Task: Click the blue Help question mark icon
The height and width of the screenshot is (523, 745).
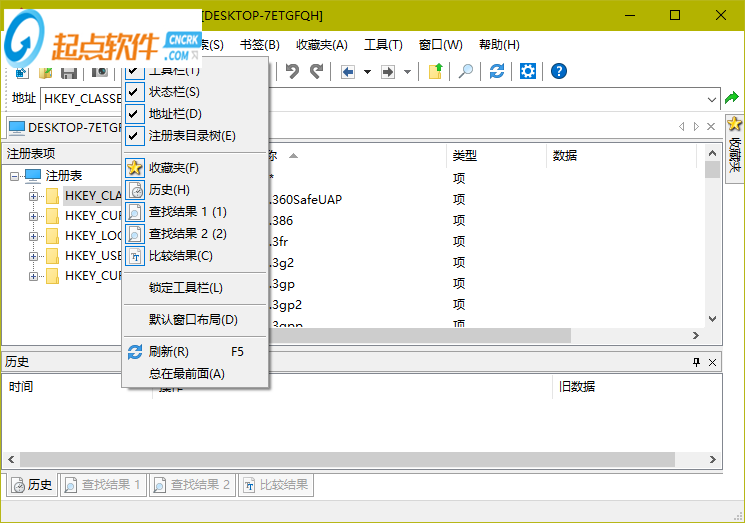Action: pos(559,71)
